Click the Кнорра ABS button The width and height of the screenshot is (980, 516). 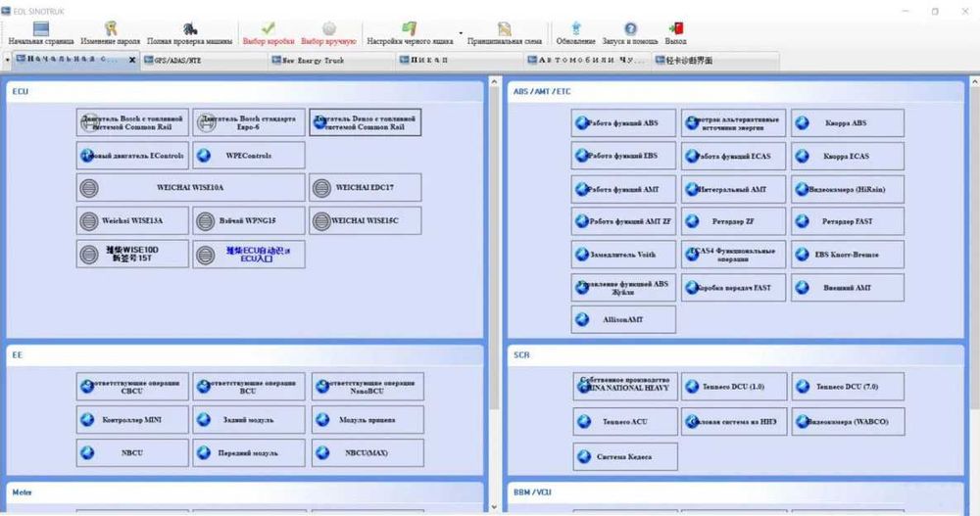click(x=848, y=123)
